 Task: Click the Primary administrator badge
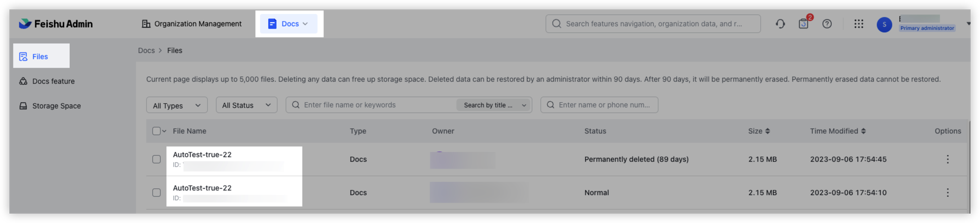click(927, 28)
